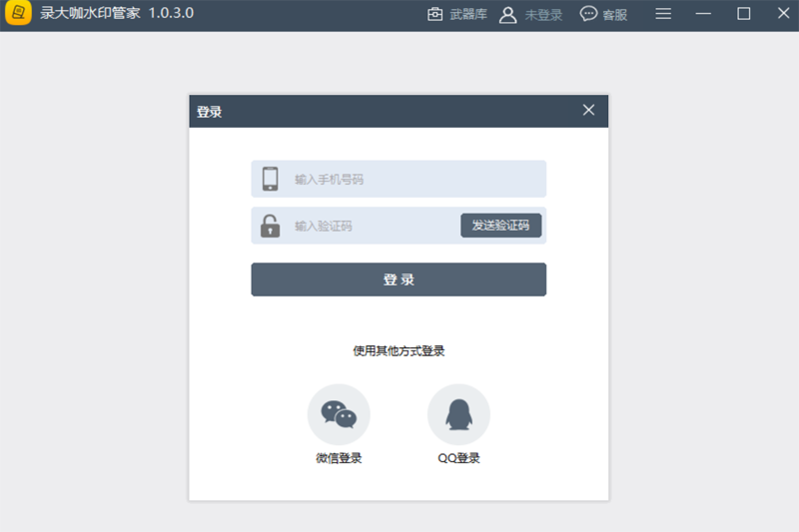Image resolution: width=799 pixels, height=532 pixels.
Task: Click the yellow app logo in title bar
Action: click(17, 14)
